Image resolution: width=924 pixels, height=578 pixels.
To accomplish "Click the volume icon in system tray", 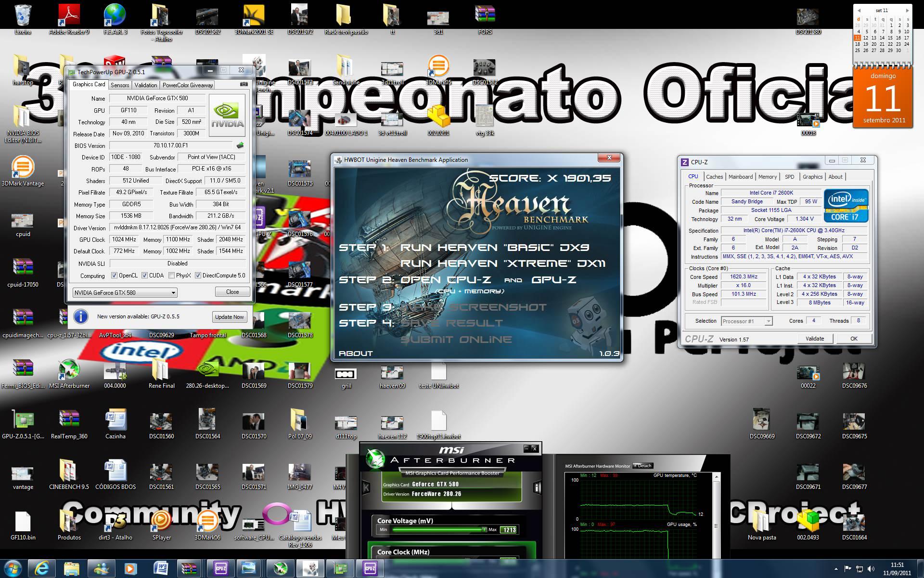I will click(871, 569).
